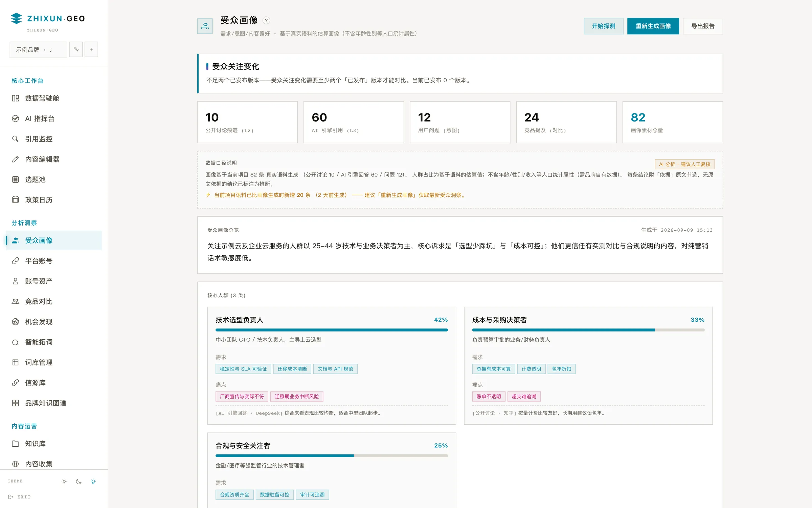The height and width of the screenshot is (508, 812).
Task: Click the 账单不透明 tag
Action: [489, 396]
